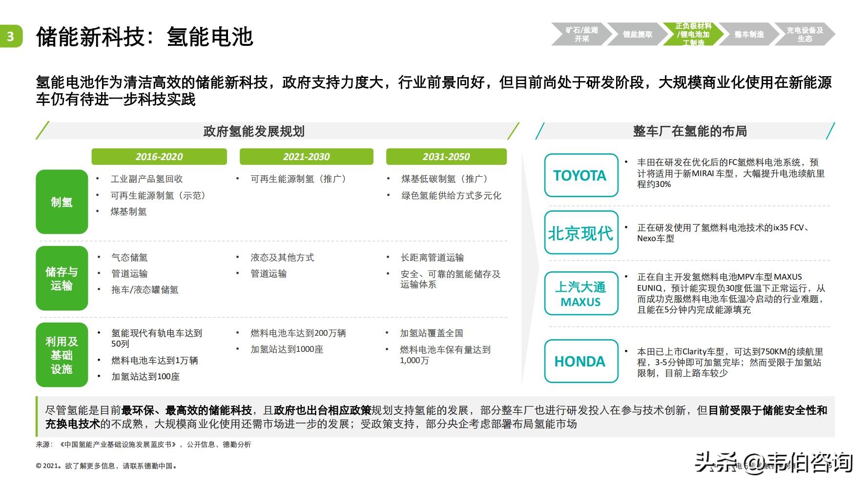Select the highlighted 正负极材料 process step arrow

point(693,34)
